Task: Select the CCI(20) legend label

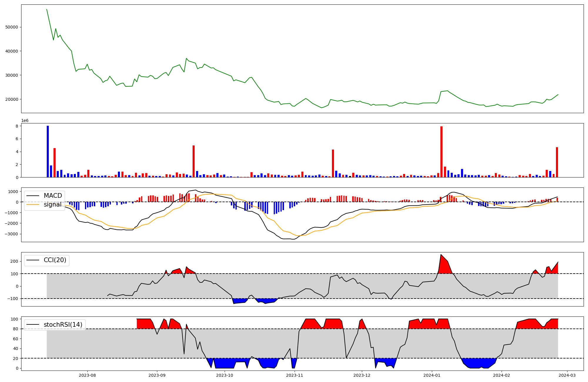Action: (x=55, y=260)
